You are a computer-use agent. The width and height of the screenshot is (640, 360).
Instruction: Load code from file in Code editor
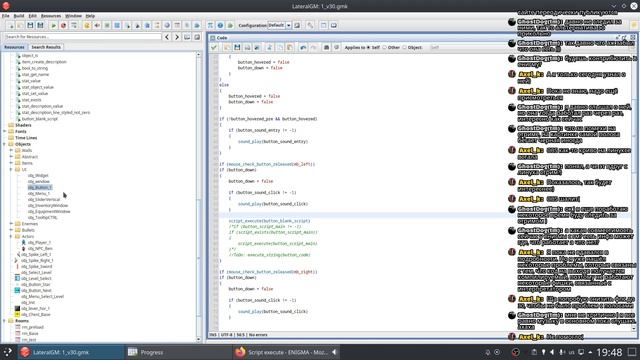click(x=227, y=48)
